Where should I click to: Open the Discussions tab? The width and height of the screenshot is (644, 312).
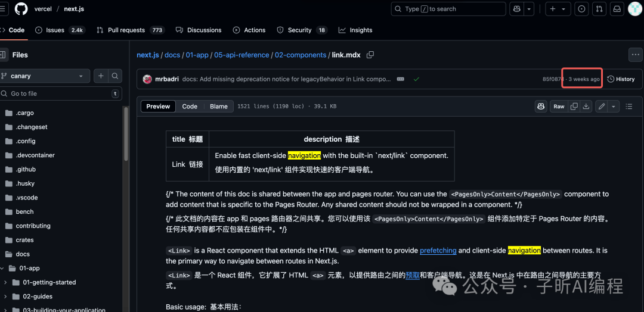point(199,30)
